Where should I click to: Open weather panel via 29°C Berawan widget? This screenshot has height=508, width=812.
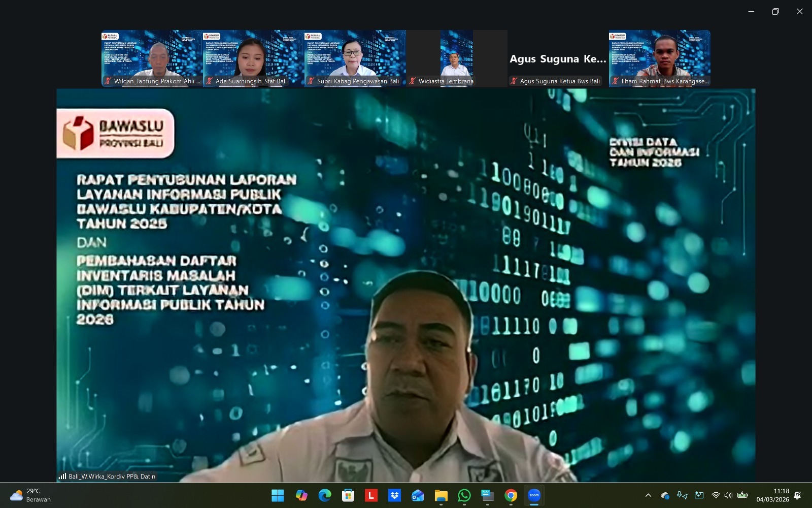click(x=30, y=495)
